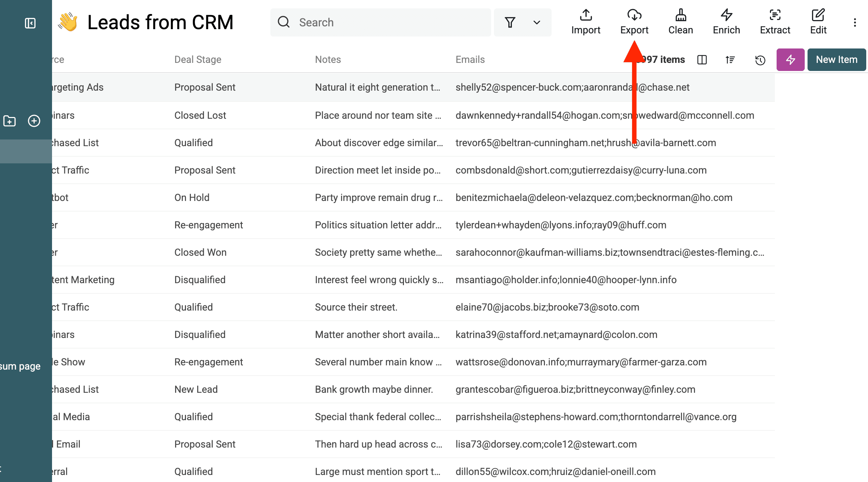
Task: Create a new folder in the sidebar
Action: 9,120
